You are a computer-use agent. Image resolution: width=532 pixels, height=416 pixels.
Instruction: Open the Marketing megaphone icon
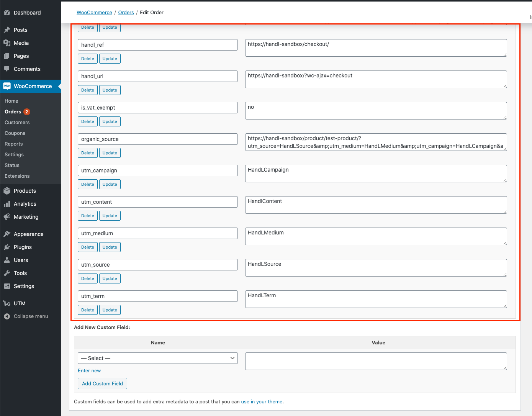(7, 217)
